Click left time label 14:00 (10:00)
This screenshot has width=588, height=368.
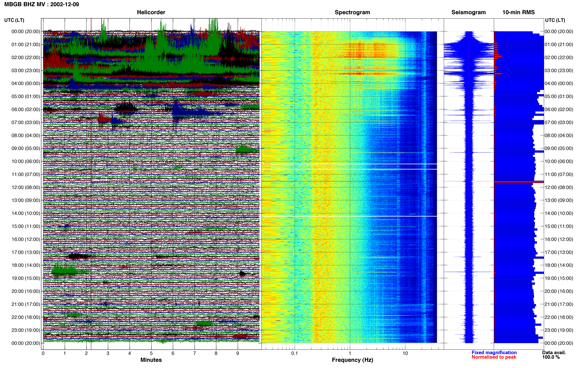(26, 213)
